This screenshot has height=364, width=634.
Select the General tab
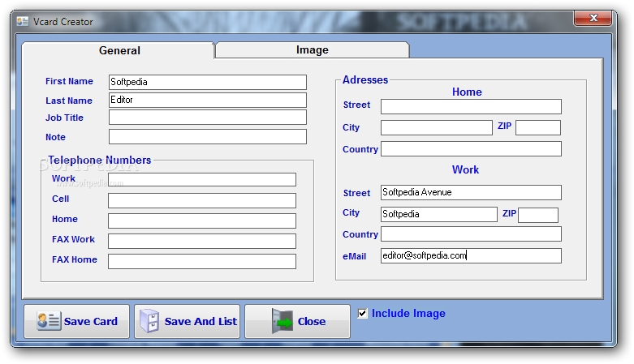click(119, 50)
